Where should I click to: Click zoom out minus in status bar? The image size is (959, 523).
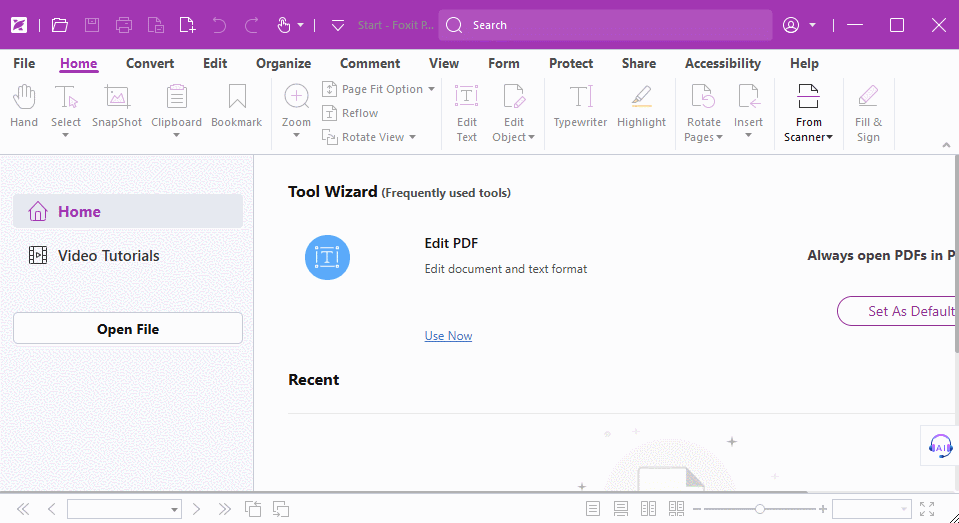(697, 509)
